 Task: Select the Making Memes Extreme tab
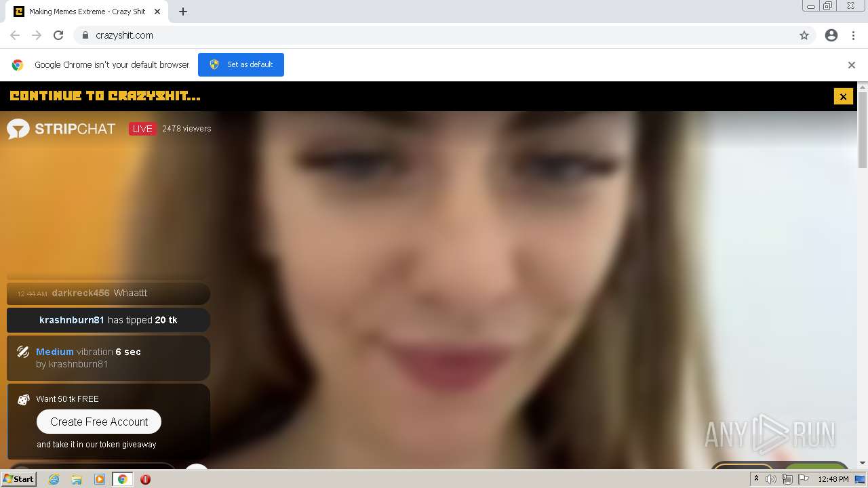coord(88,12)
